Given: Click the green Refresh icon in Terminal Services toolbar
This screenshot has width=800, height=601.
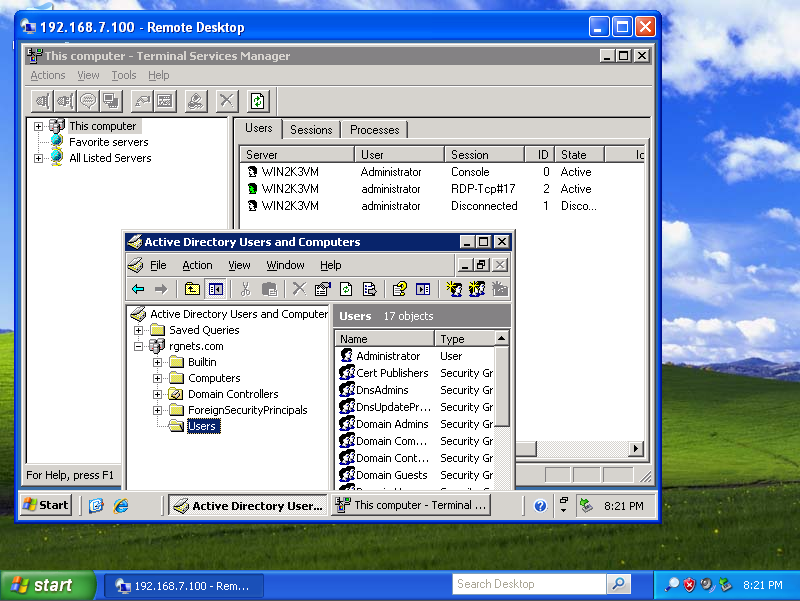Looking at the screenshot, I should 258,101.
